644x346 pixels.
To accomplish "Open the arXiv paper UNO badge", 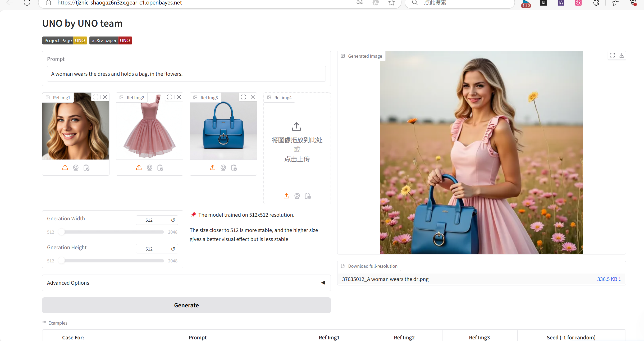I will [111, 40].
